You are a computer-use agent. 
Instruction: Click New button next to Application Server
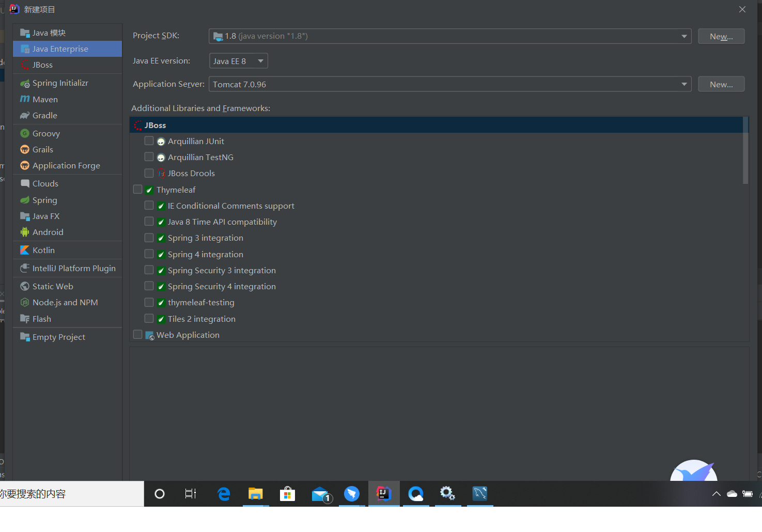pos(721,84)
